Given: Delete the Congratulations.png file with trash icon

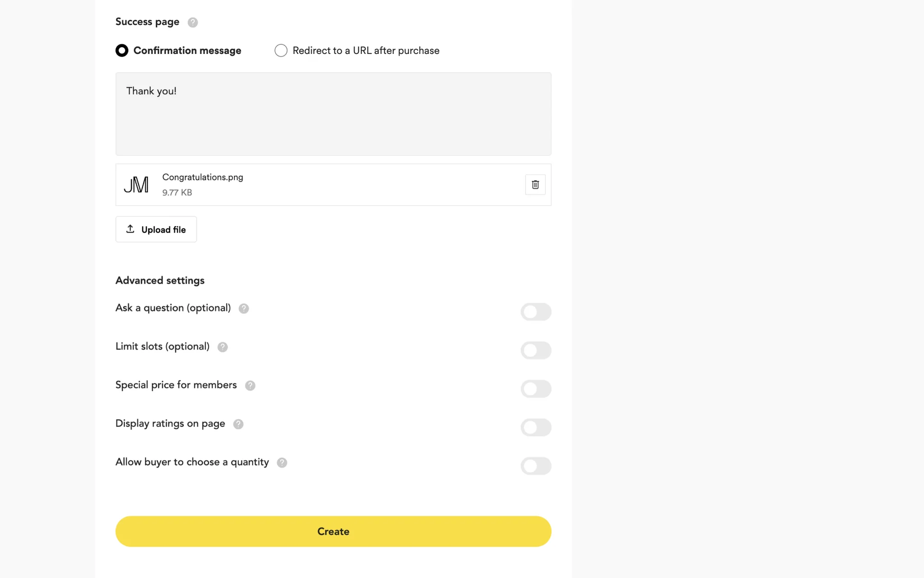Looking at the screenshot, I should point(535,184).
